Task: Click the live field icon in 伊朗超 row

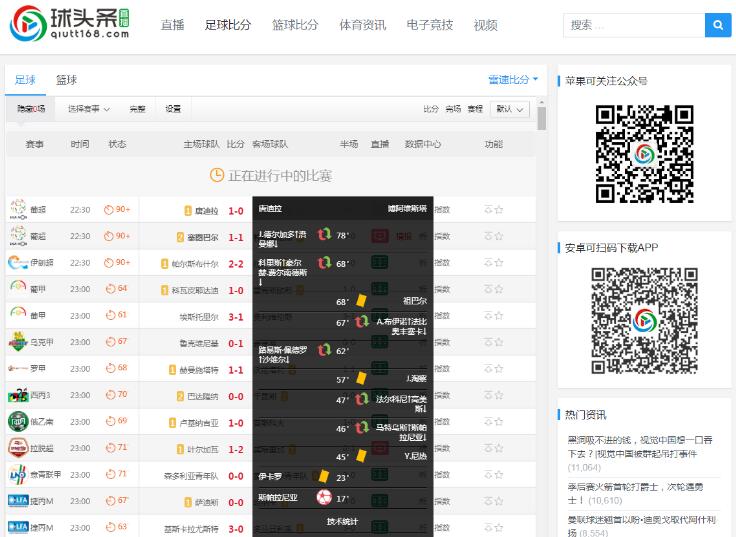Action: 380,263
